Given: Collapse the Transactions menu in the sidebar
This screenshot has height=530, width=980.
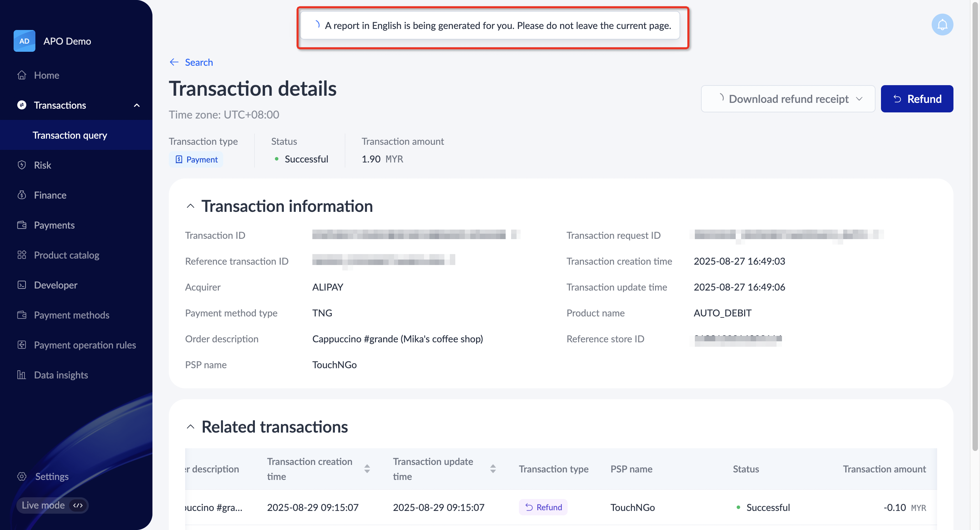Looking at the screenshot, I should click(x=136, y=105).
